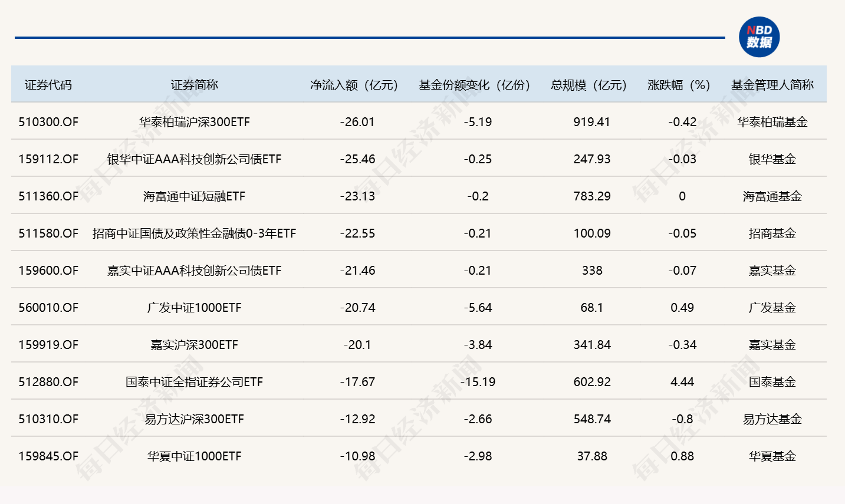Select code 159112.OF
The height and width of the screenshot is (504, 845).
pyautogui.click(x=48, y=159)
